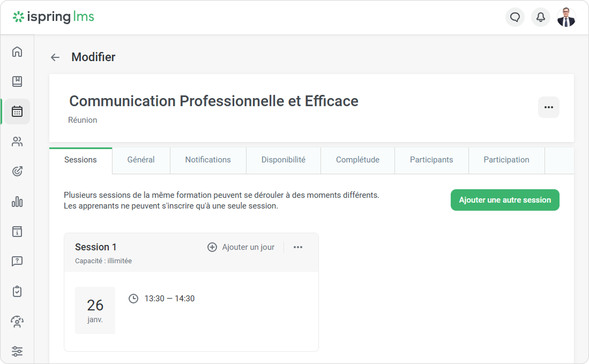Open the course catalog book icon

pyautogui.click(x=17, y=81)
